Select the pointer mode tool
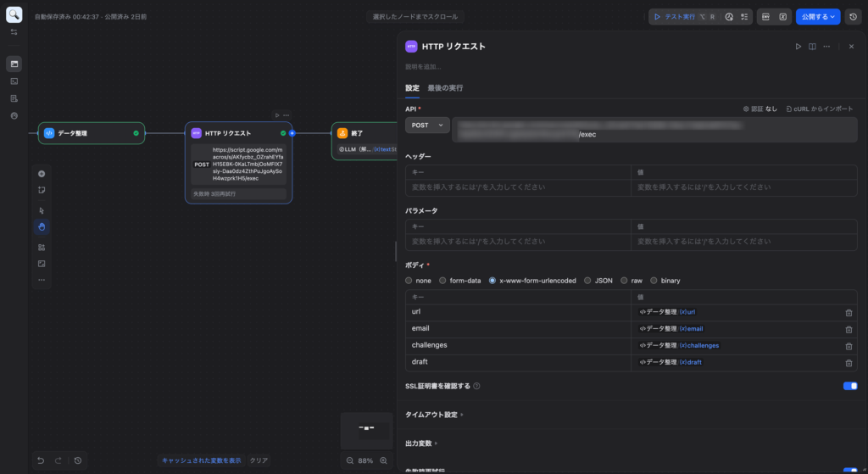The image size is (868, 474). 42,210
